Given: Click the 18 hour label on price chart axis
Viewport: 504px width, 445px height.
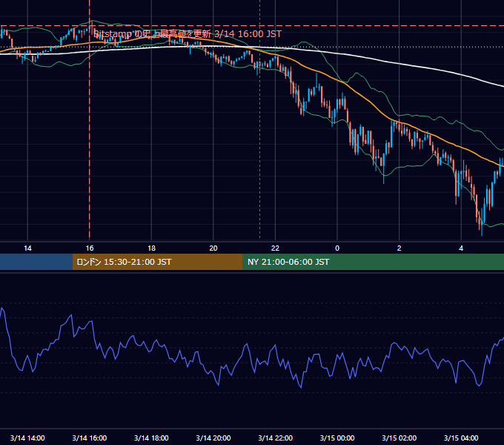Looking at the screenshot, I should [151, 248].
